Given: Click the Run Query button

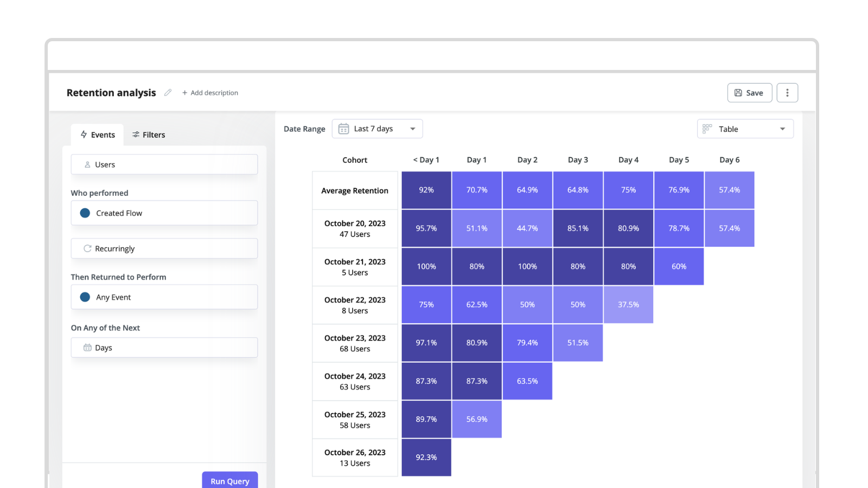Looking at the screenshot, I should click(229, 480).
